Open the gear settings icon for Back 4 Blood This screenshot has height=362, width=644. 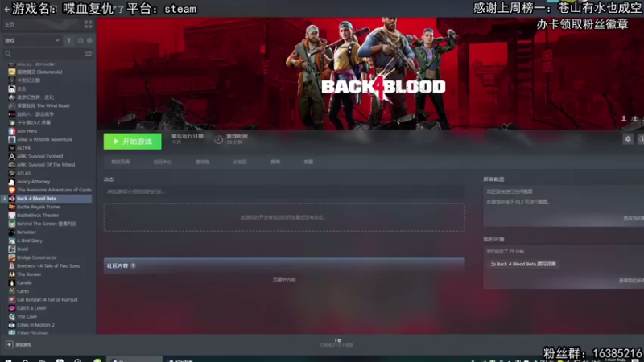pyautogui.click(x=628, y=139)
